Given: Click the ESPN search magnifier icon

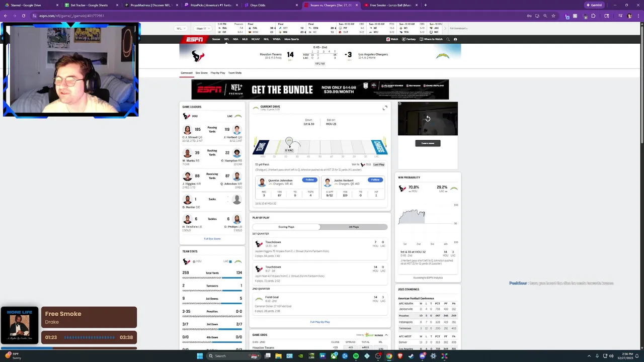Looking at the screenshot, I should click(x=448, y=39).
